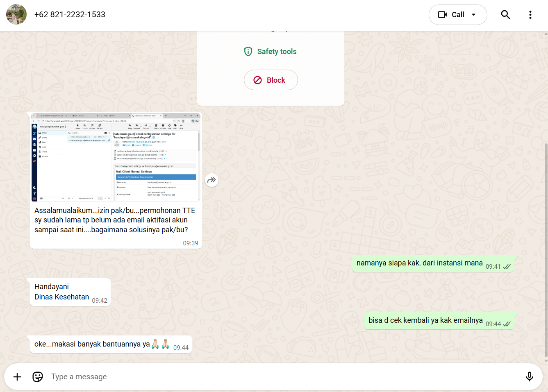Click the plus attach icon
This screenshot has width=548, height=392.
(17, 377)
